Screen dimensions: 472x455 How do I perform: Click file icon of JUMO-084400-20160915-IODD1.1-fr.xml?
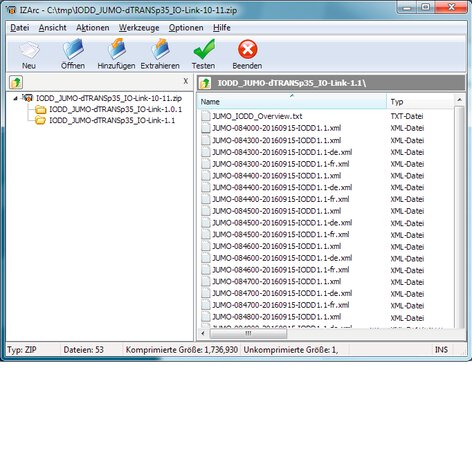(x=206, y=199)
